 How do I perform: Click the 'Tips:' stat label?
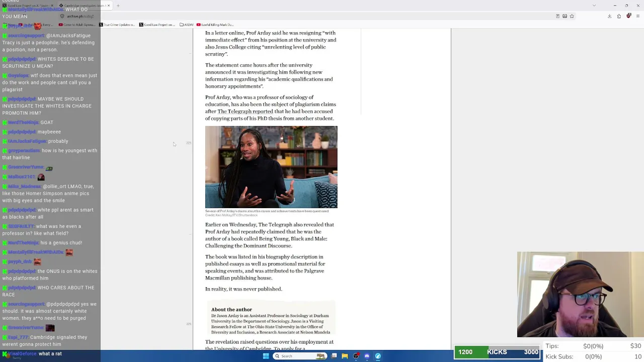point(552,346)
